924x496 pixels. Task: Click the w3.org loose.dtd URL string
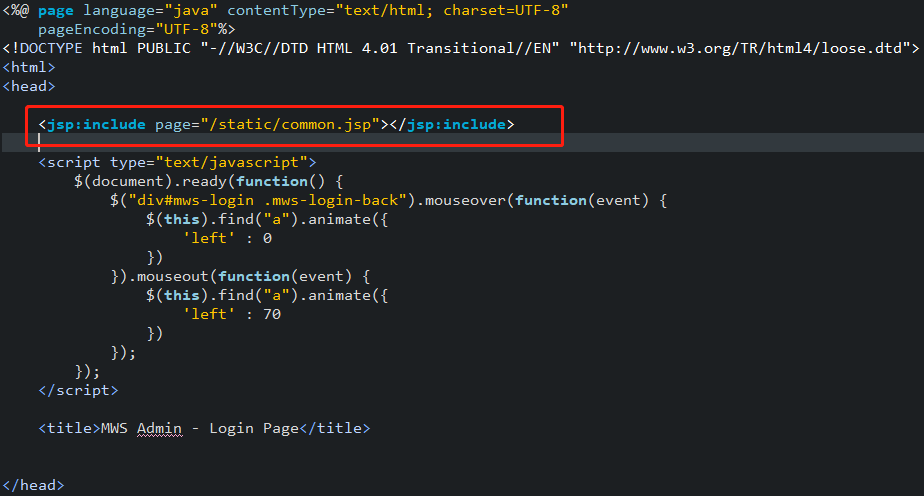click(x=740, y=48)
